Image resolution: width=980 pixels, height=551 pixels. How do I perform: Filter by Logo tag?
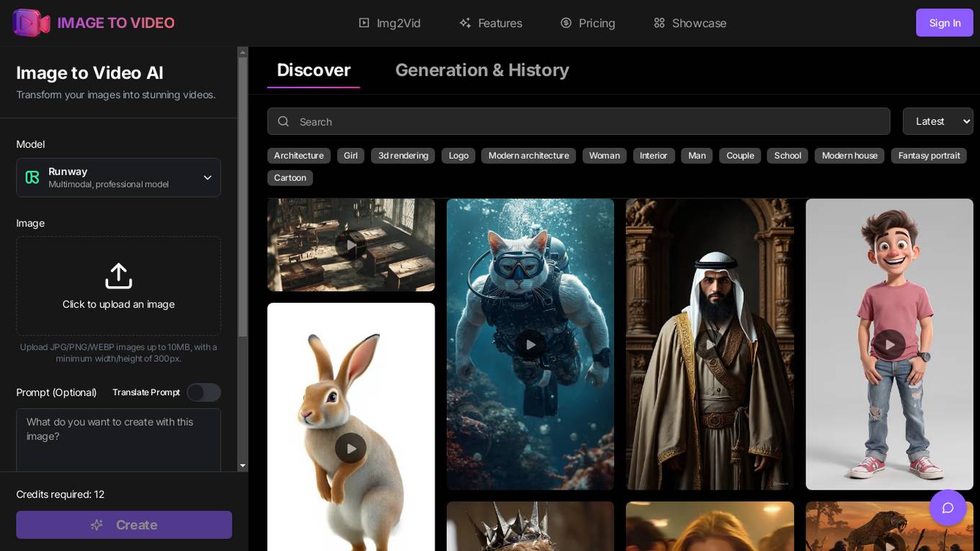pos(458,156)
